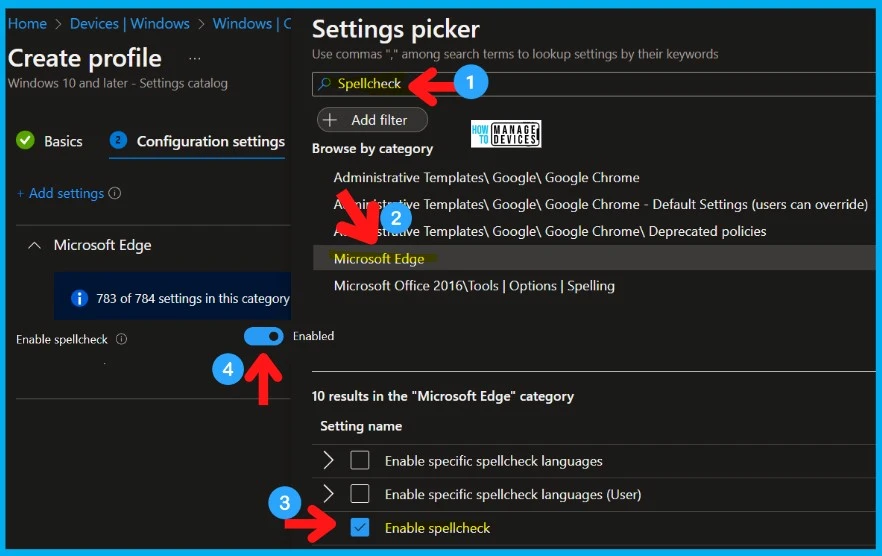This screenshot has height=556, width=882.
Task: Click the Enable spellcheck result text
Action: click(x=437, y=528)
